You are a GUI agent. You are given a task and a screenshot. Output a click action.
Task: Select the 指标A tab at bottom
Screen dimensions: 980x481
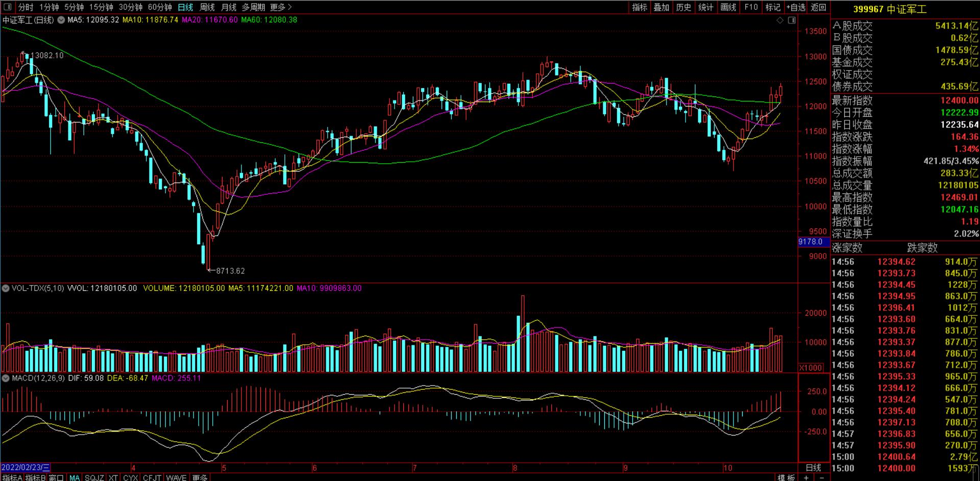point(12,477)
